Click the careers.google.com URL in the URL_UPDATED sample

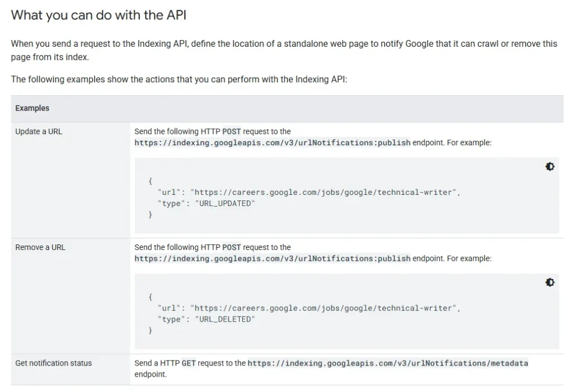[x=324, y=193]
